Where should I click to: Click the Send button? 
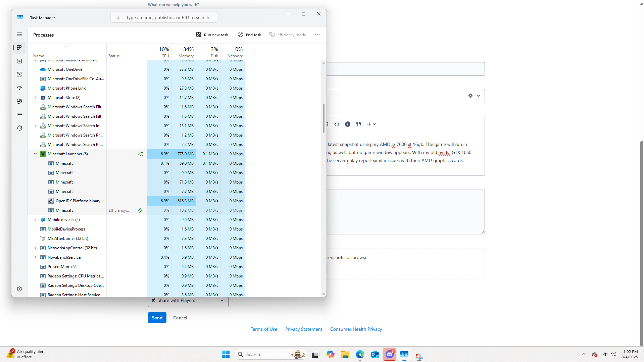tap(157, 318)
